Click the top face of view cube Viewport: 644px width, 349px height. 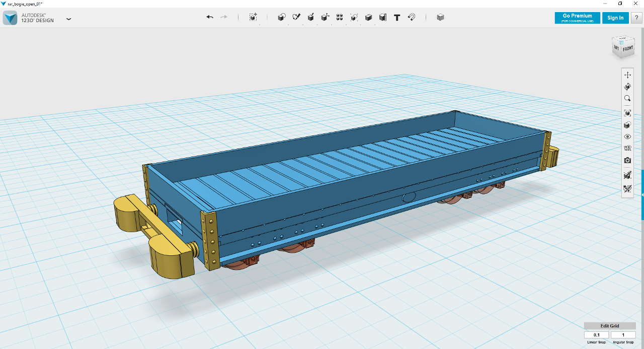tap(623, 39)
